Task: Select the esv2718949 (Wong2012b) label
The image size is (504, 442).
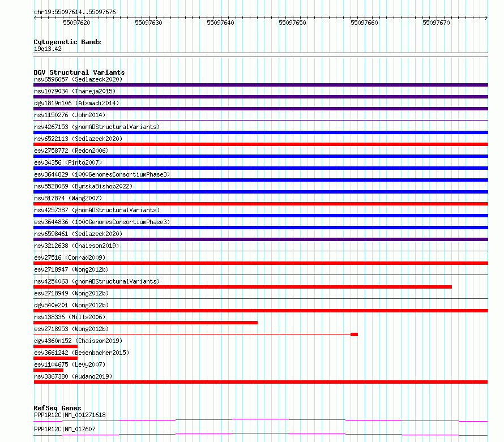Action: [71, 293]
